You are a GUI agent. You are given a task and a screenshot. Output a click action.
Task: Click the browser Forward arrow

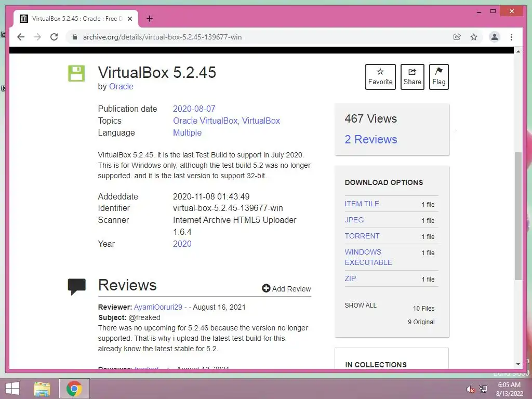click(x=37, y=37)
